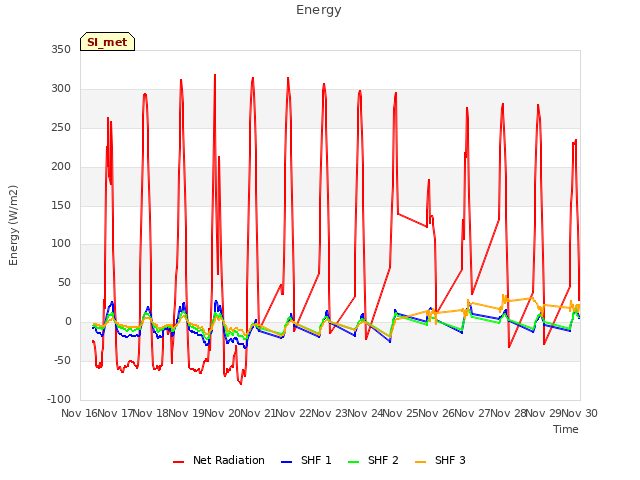The image size is (640, 480).
Task: Click the 200 y-axis tick label
Action: pos(61,167)
